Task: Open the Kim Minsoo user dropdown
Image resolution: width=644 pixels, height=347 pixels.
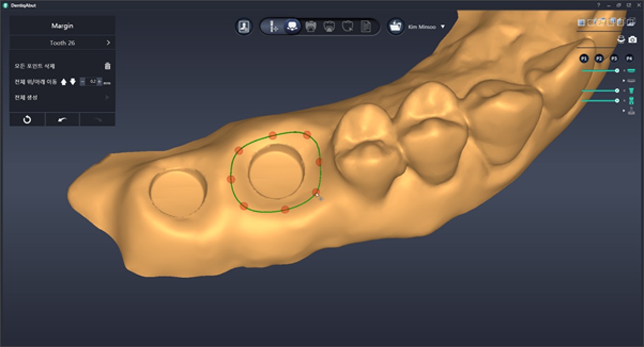Action: pos(442,26)
